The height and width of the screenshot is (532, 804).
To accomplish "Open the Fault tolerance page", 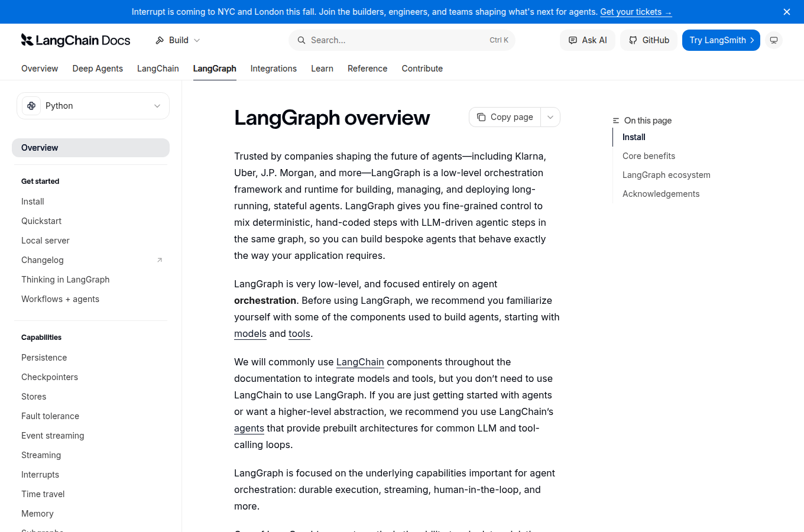I will 50,416.
